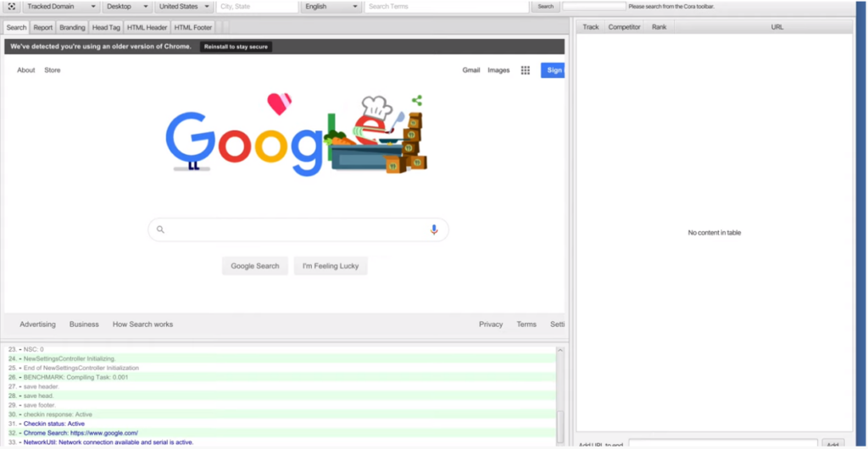Open the Privacy footer link
868x449 pixels.
[x=491, y=324]
